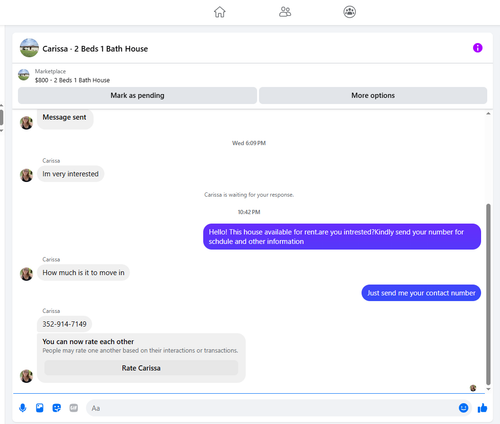Focus the Aa message input field
The image size is (500, 424).
[272, 408]
